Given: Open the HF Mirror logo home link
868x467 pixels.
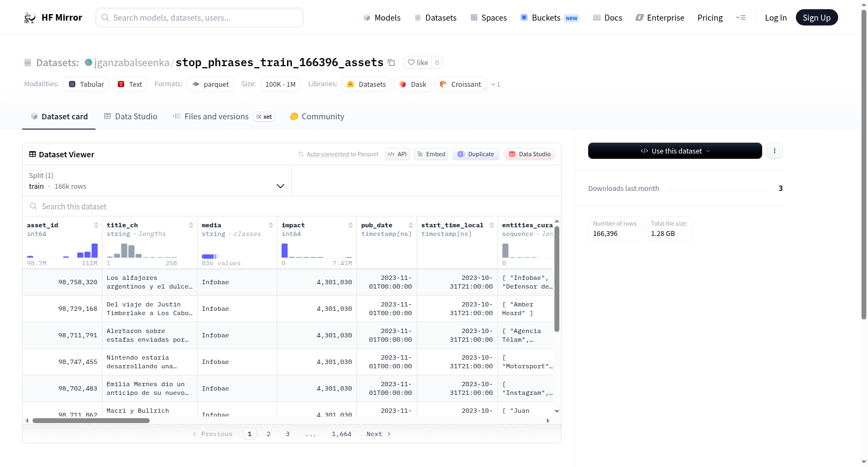Looking at the screenshot, I should [53, 17].
